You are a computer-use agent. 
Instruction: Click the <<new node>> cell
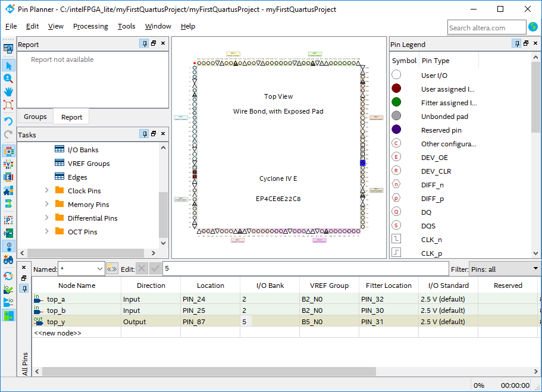click(x=77, y=333)
